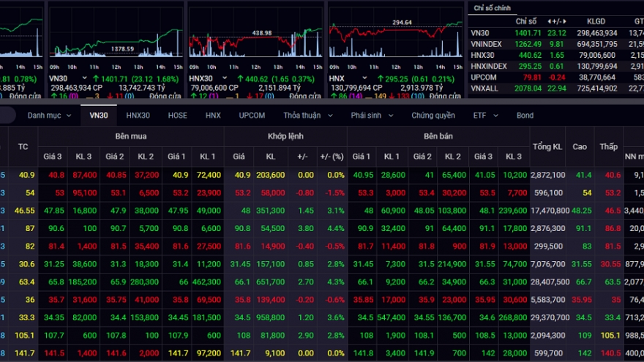Open the HOSE tab
The height and width of the screenshot is (362, 644).
coord(177,116)
